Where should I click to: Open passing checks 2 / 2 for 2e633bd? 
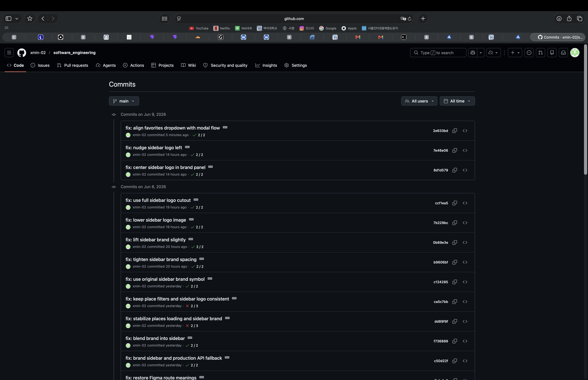pos(199,135)
